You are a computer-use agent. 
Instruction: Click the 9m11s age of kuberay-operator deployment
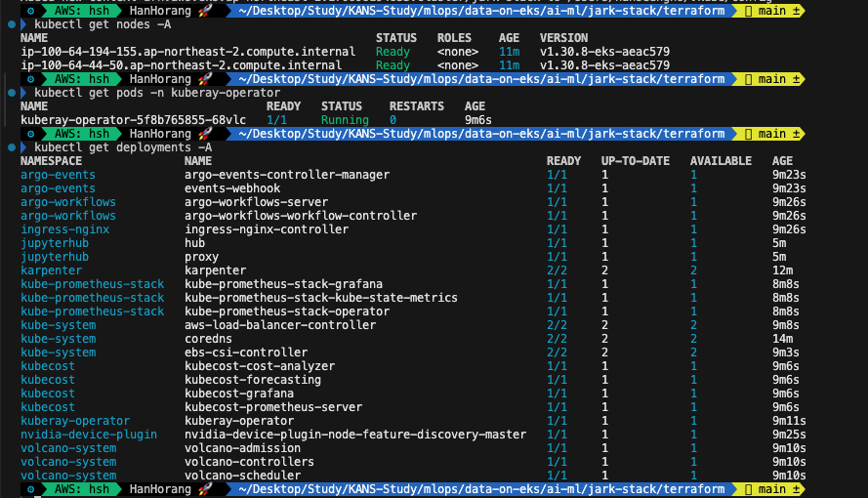pyautogui.click(x=789, y=421)
